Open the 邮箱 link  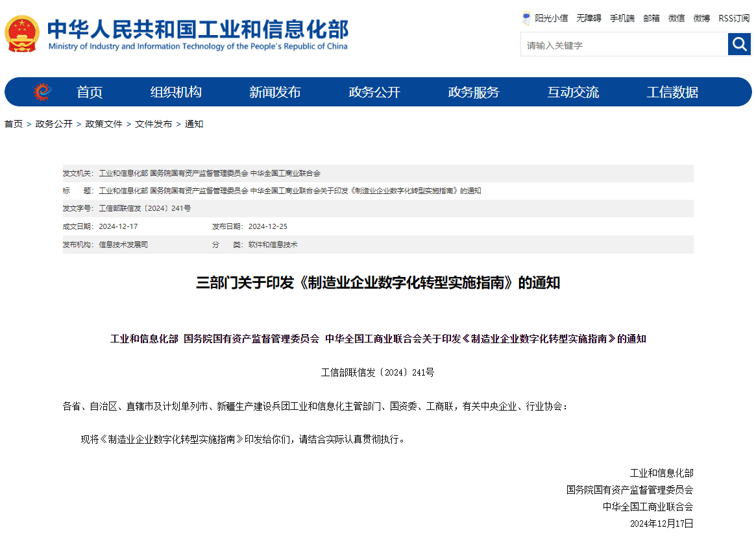pos(652,18)
